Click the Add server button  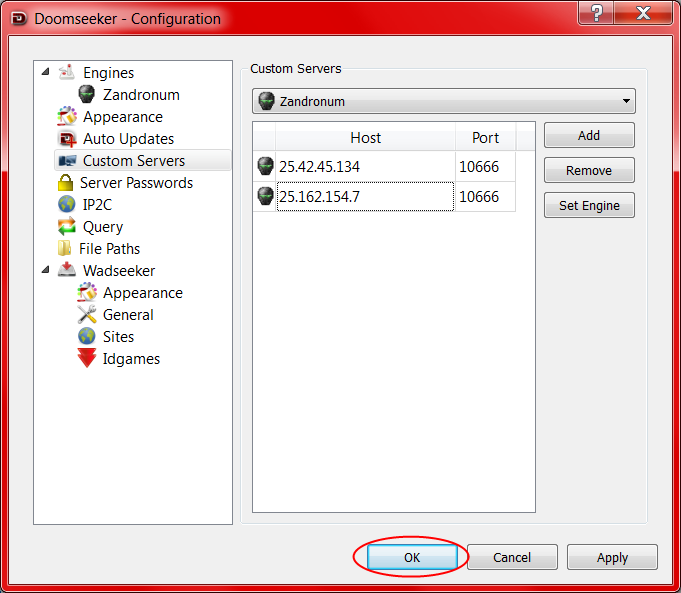pos(589,135)
